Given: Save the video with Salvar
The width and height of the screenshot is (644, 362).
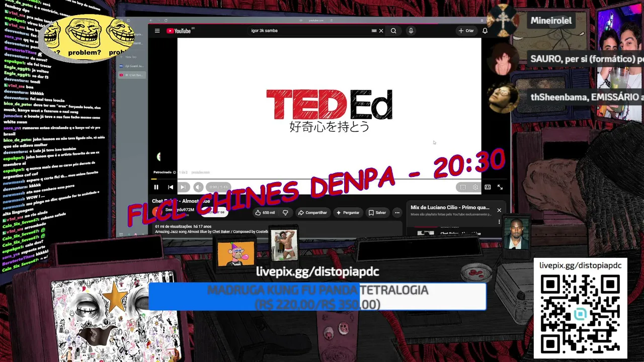Looking at the screenshot, I should point(377,213).
